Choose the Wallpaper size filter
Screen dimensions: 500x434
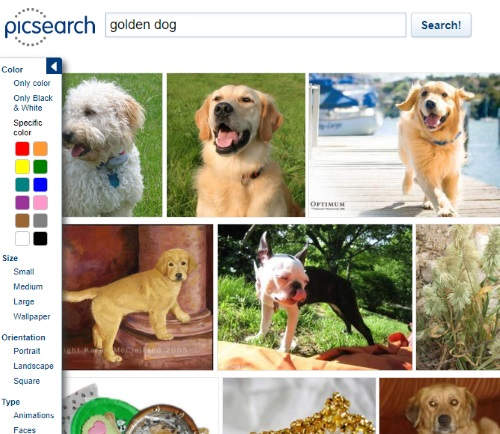point(32,316)
